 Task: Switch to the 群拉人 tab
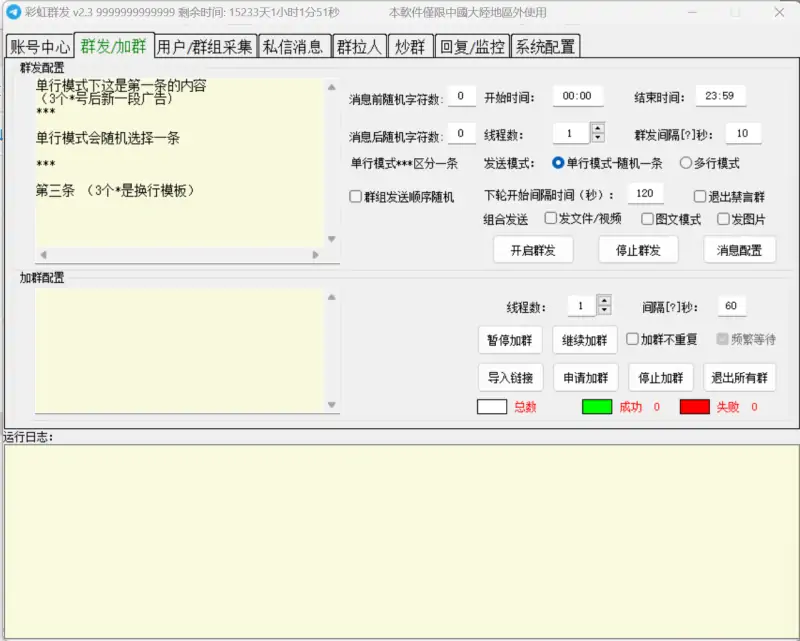click(358, 45)
